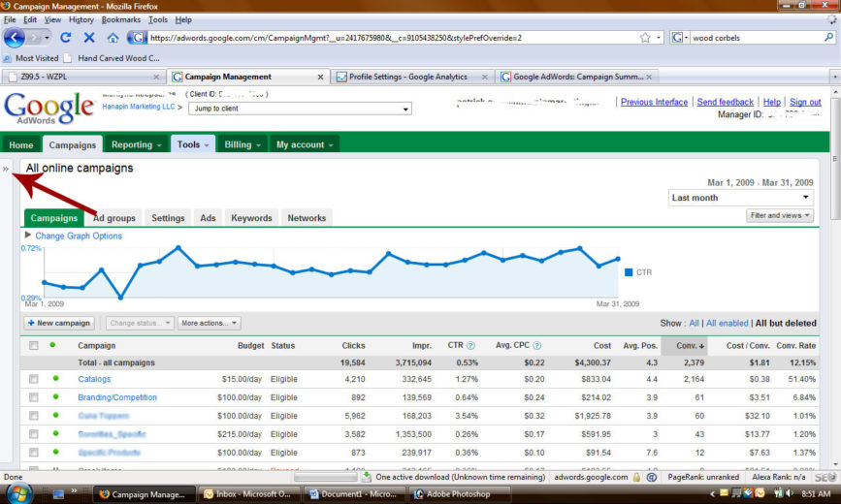
Task: Open Document1 Microsoft Word taskbar item
Action: click(354, 493)
